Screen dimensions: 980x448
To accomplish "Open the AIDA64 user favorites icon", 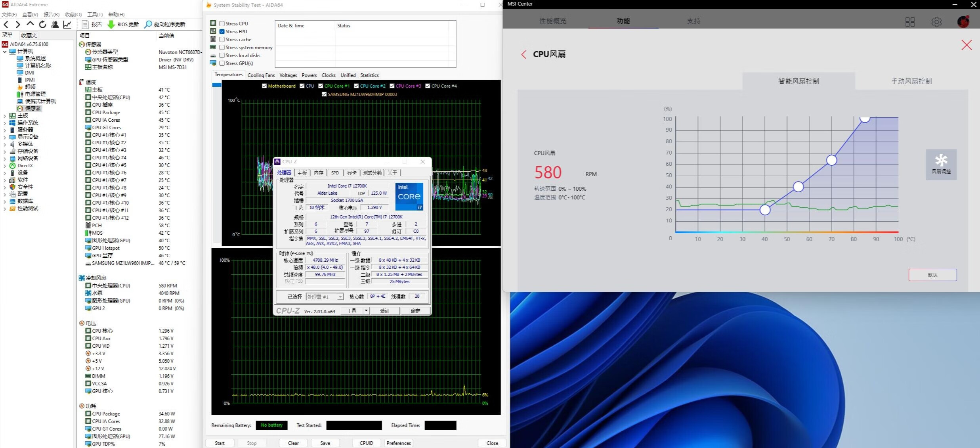I will pyautogui.click(x=55, y=25).
